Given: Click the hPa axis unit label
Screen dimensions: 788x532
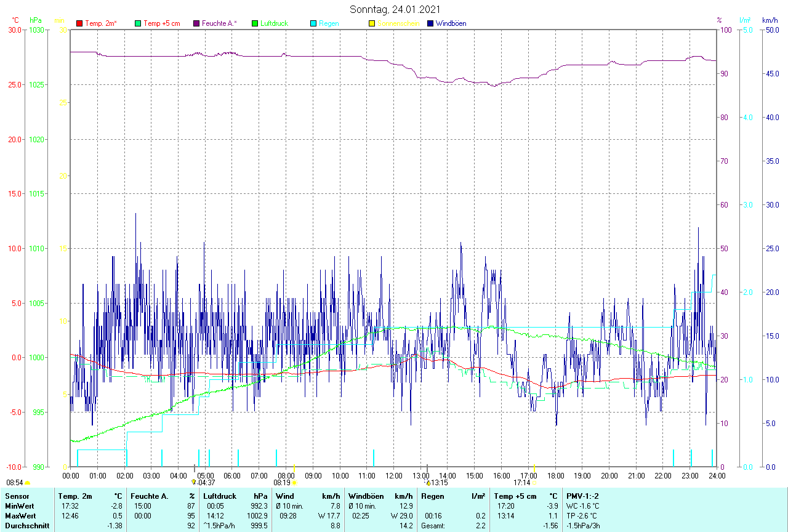Looking at the screenshot, I should click(36, 20).
